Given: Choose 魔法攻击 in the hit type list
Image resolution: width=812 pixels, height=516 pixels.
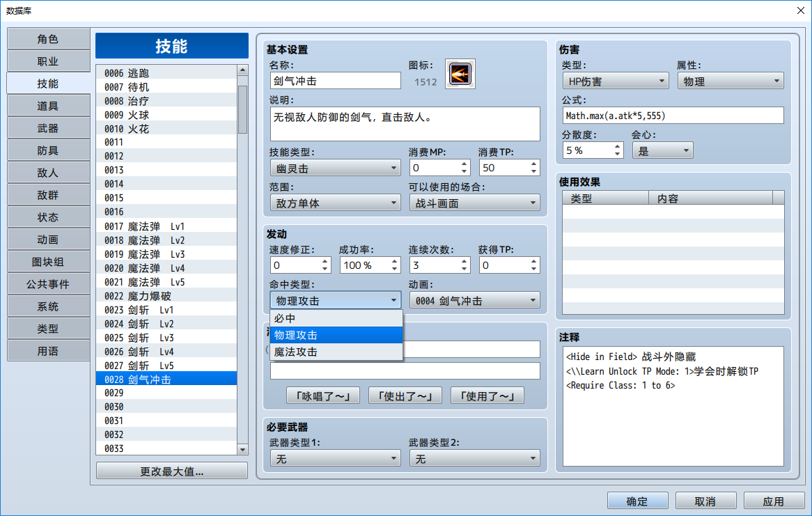Looking at the screenshot, I should coord(336,352).
